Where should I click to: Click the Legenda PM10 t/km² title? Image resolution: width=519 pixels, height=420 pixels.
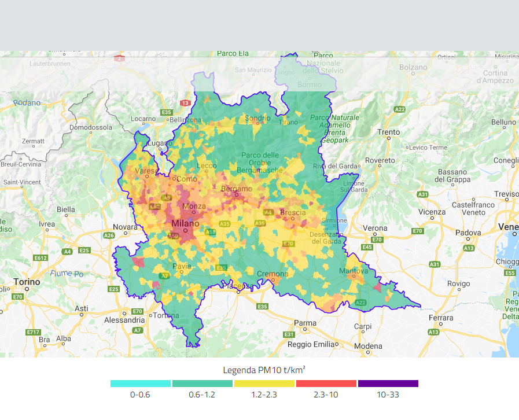click(264, 370)
